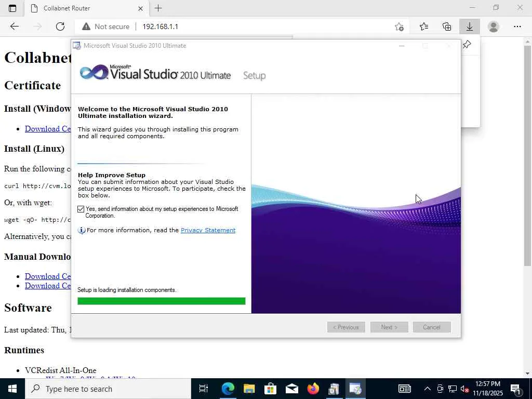Click the muted volume tray icon
The width and height of the screenshot is (532, 399).
pos(465,389)
